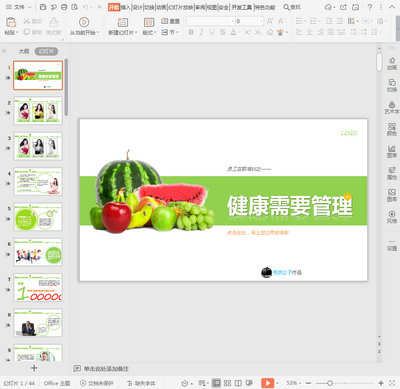Select slide 7 thumbnail with 100000
400x389 pixels.
click(x=38, y=287)
